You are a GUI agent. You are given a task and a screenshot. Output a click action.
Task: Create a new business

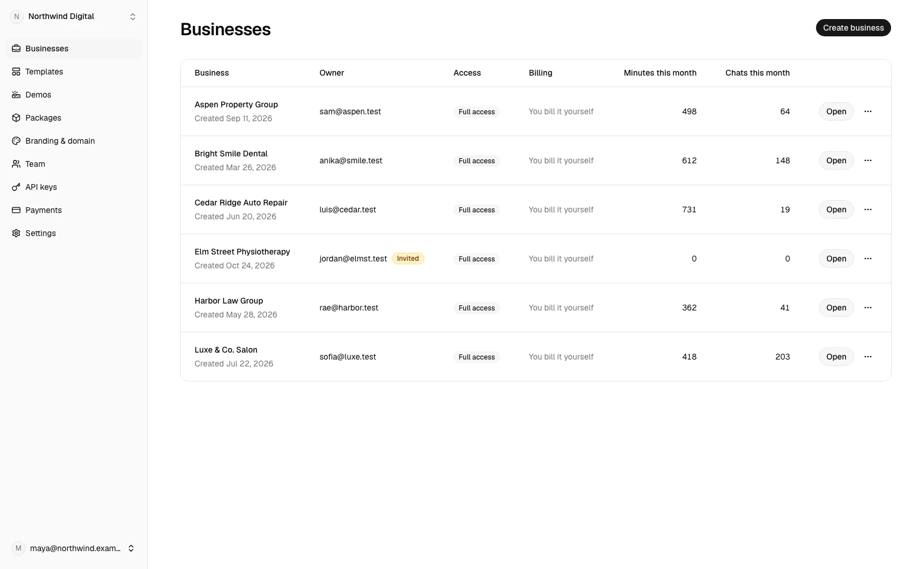pyautogui.click(x=853, y=28)
